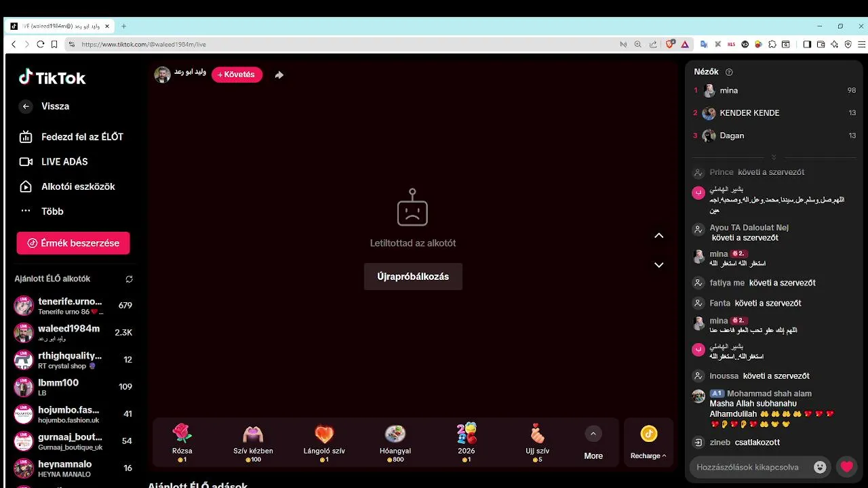
Task: Open rthighquality creator row
Action: pos(73,360)
